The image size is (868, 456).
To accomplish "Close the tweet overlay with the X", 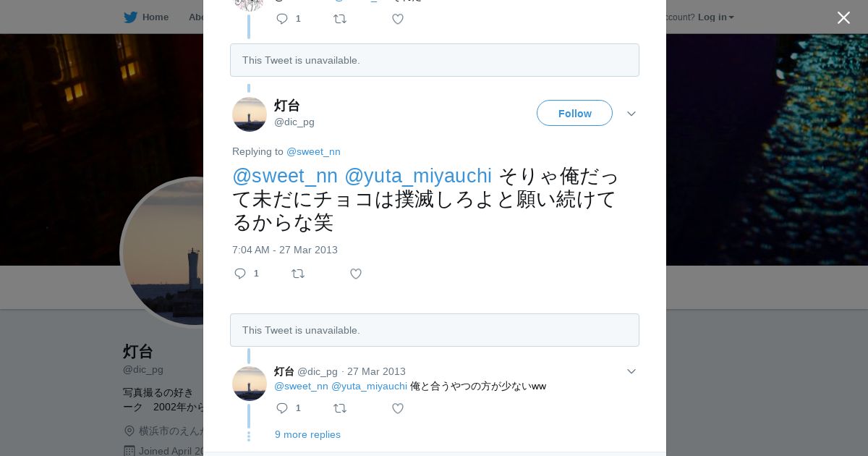I will pyautogui.click(x=843, y=17).
